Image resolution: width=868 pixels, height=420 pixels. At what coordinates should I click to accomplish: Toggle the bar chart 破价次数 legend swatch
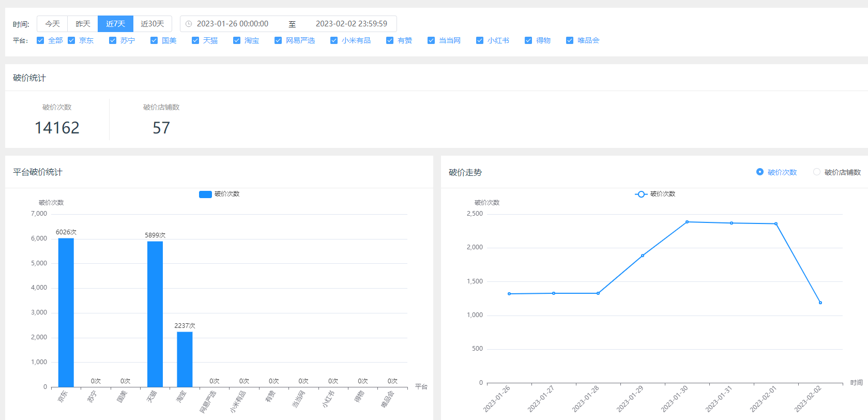(205, 194)
